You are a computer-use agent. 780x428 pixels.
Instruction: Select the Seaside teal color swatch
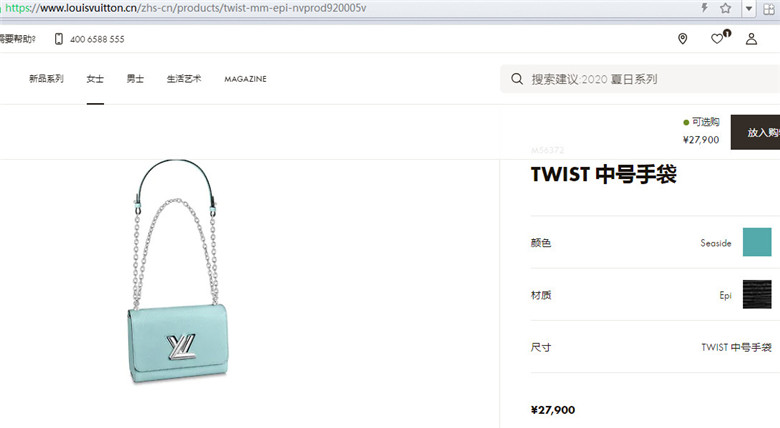click(757, 242)
